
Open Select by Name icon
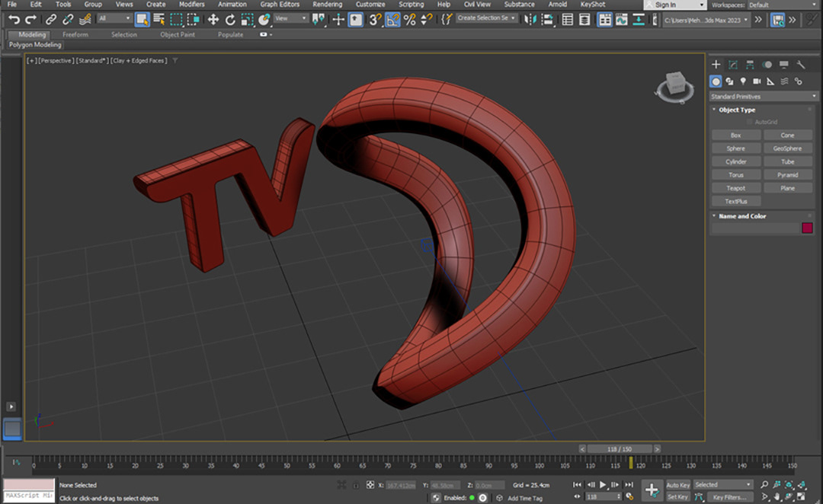pos(159,20)
